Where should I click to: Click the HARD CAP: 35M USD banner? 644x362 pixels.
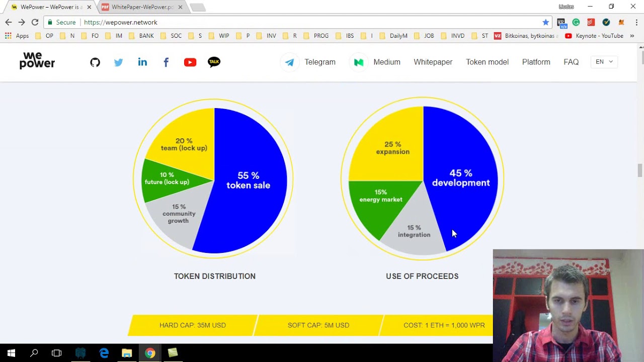[x=193, y=325]
